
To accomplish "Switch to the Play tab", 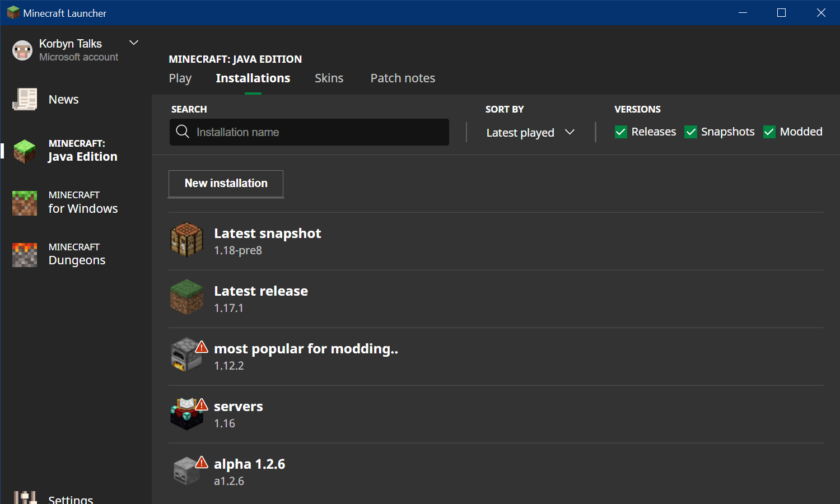I will 180,78.
